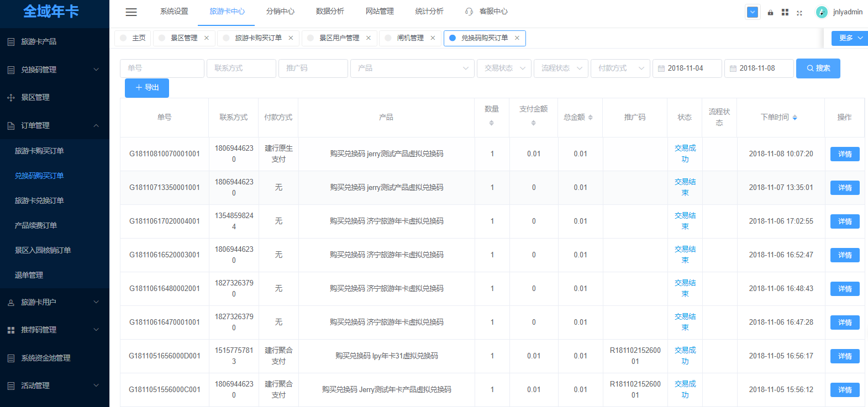Screen dimensions: 868x407
Task: Click the 导出 export button
Action: 147,88
